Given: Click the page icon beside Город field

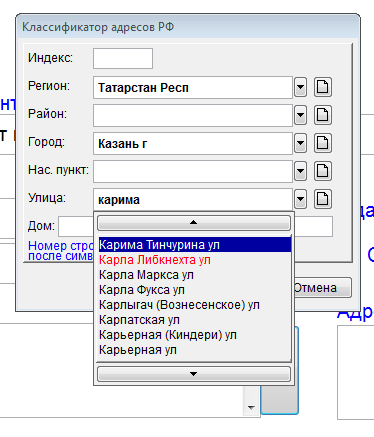Looking at the screenshot, I should coord(322,143).
